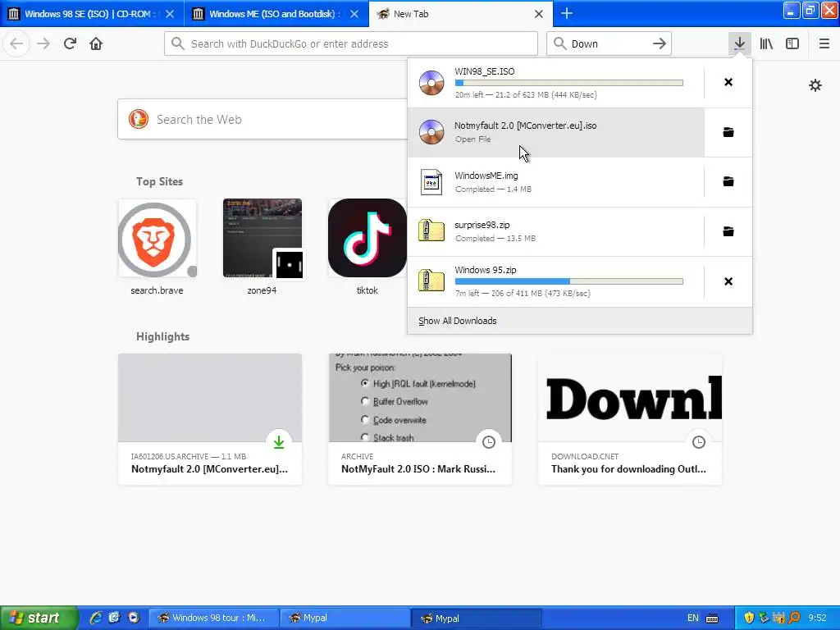Toggle the sidebar view icon
Image resolution: width=840 pixels, height=630 pixels.
[792, 43]
